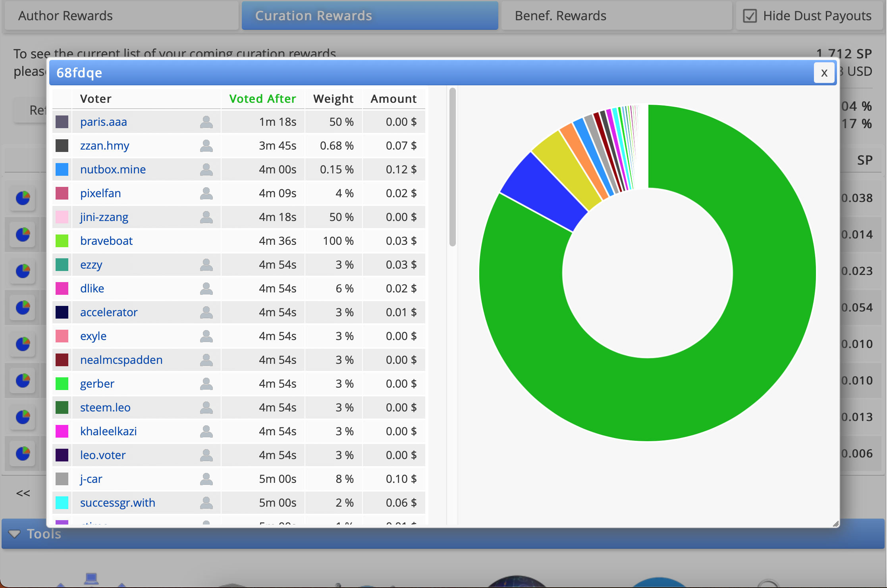Click the profile icon beside nutbox.mine
Screen dimensions: 887x588
click(x=206, y=169)
